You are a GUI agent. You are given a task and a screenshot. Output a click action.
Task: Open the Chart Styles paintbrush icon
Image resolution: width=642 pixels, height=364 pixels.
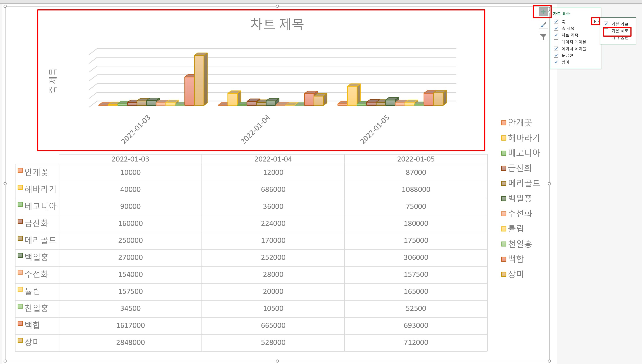coord(543,24)
